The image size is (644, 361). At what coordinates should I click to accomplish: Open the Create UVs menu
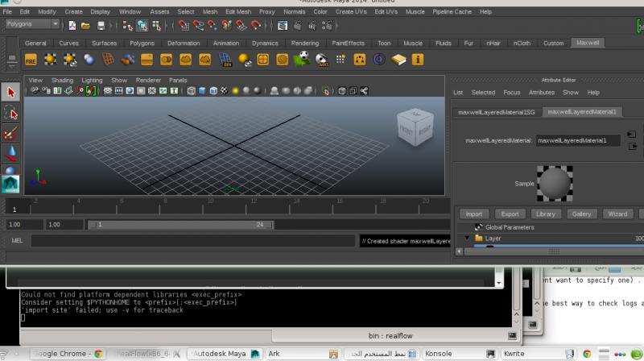tap(351, 11)
